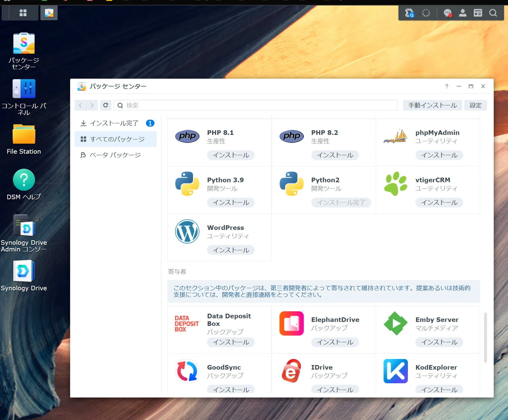Image resolution: width=508 pixels, height=420 pixels.
Task: Launch File Station from desktop
Action: point(24,139)
